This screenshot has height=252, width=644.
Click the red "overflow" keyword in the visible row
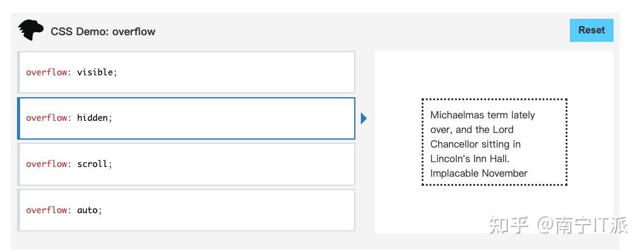[x=46, y=72]
